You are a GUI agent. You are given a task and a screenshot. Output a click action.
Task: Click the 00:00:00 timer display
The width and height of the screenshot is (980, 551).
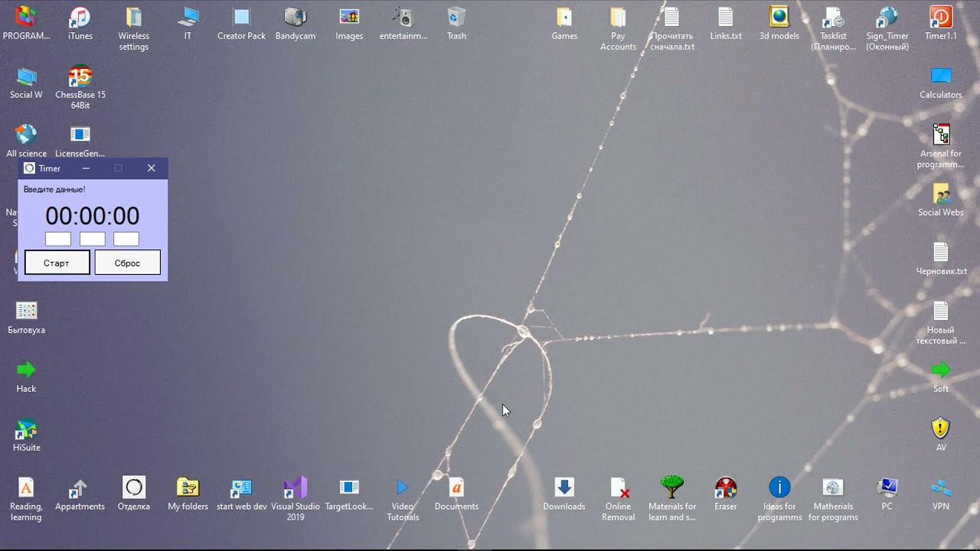[x=92, y=216]
